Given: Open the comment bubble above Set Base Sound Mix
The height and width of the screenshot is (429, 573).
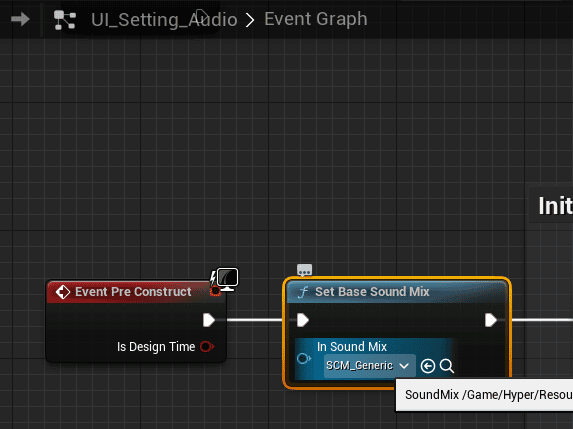Looking at the screenshot, I should [x=304, y=270].
